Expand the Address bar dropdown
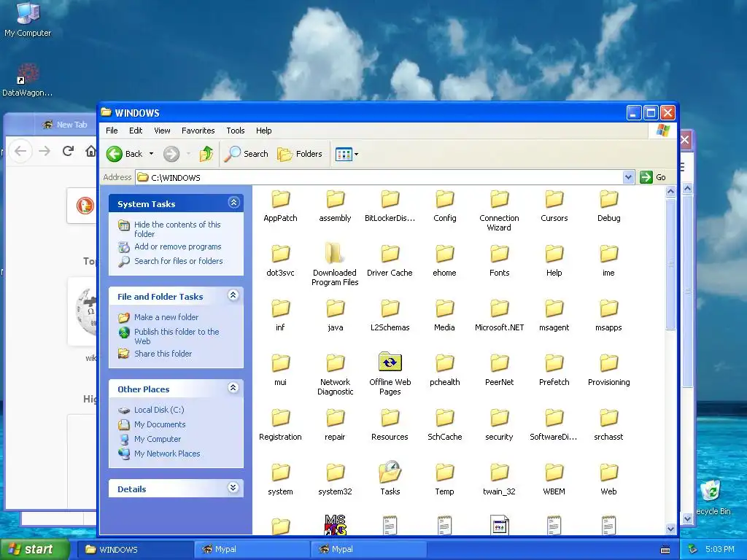 pyautogui.click(x=628, y=177)
